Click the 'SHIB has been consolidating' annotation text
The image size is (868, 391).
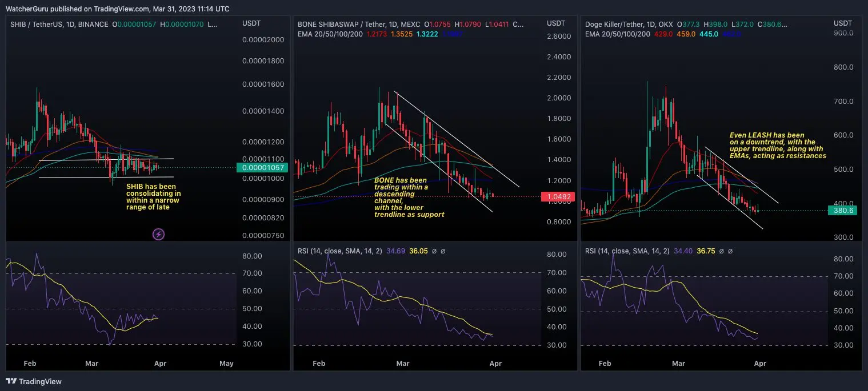point(153,197)
